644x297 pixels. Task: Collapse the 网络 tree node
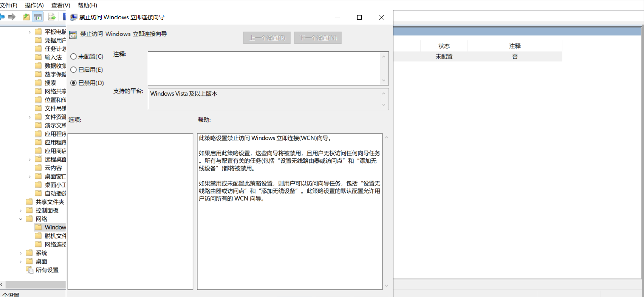tap(20, 219)
